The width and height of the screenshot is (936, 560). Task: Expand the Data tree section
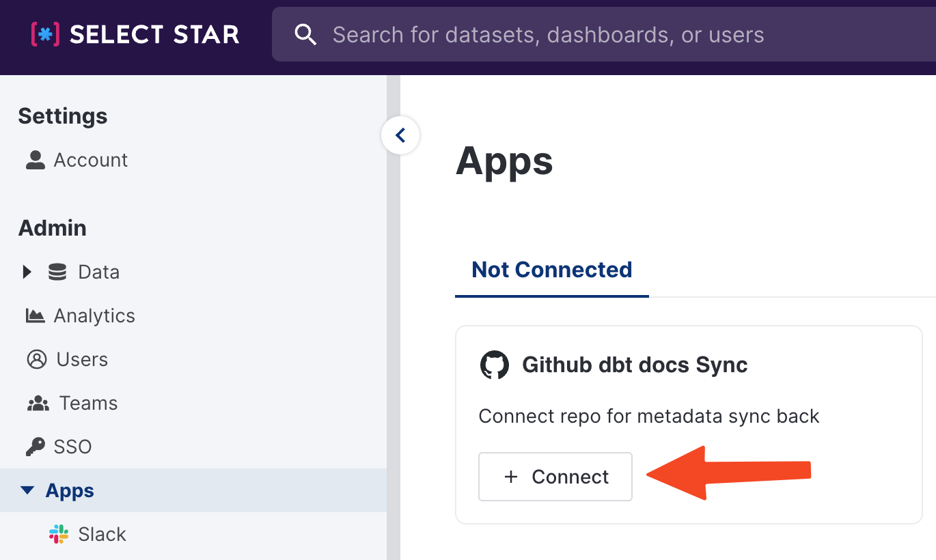[x=27, y=272]
